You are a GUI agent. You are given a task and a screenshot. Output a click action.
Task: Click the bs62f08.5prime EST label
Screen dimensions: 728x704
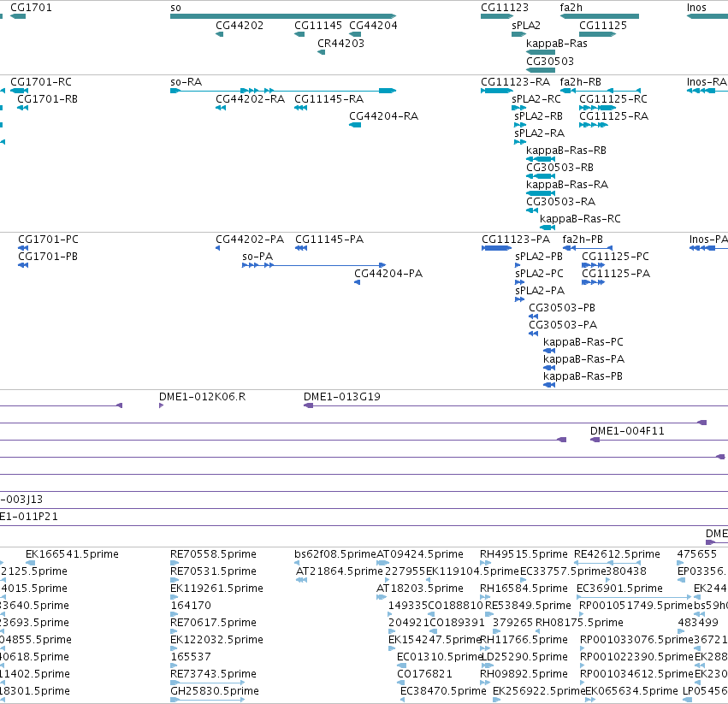click(335, 554)
